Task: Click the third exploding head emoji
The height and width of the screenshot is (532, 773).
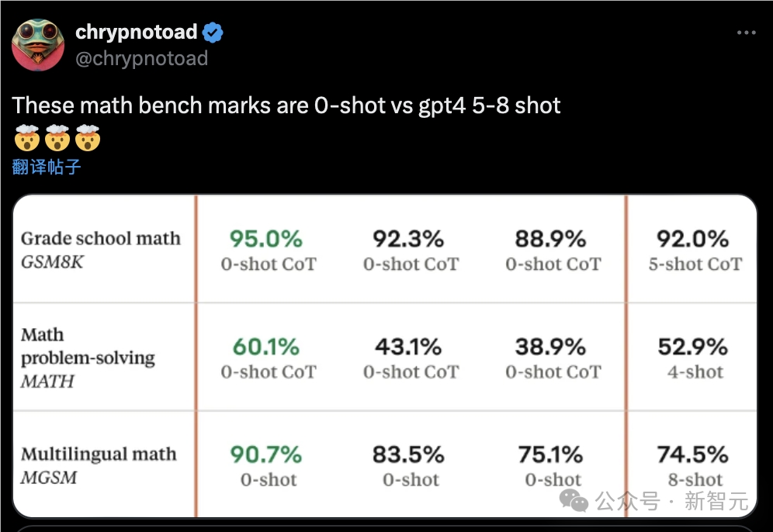Action: pos(88,137)
